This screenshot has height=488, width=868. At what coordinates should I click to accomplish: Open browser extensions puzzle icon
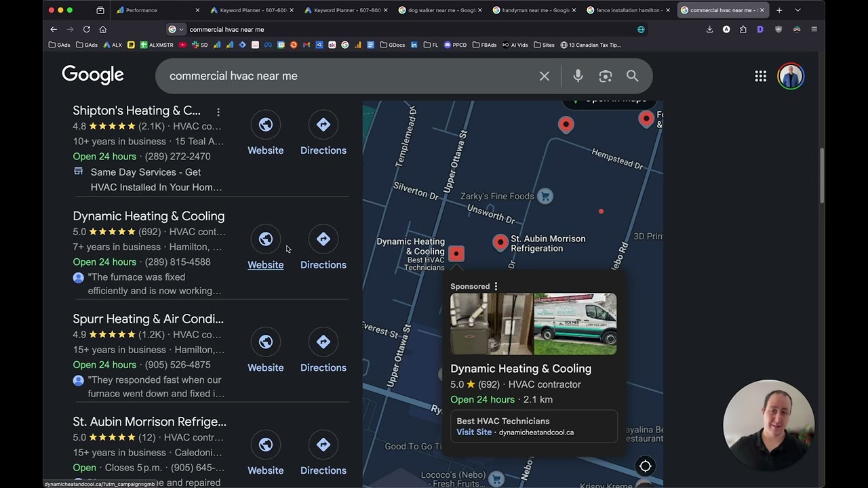pyautogui.click(x=743, y=29)
